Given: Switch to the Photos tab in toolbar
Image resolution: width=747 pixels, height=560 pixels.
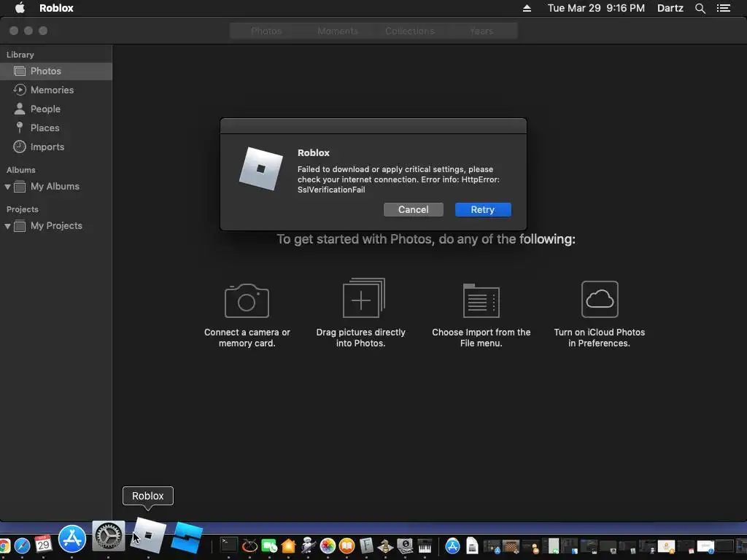Looking at the screenshot, I should pyautogui.click(x=266, y=31).
